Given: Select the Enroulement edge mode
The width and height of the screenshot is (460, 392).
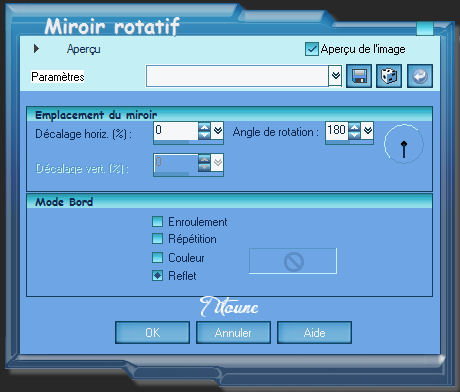Looking at the screenshot, I should [x=157, y=221].
